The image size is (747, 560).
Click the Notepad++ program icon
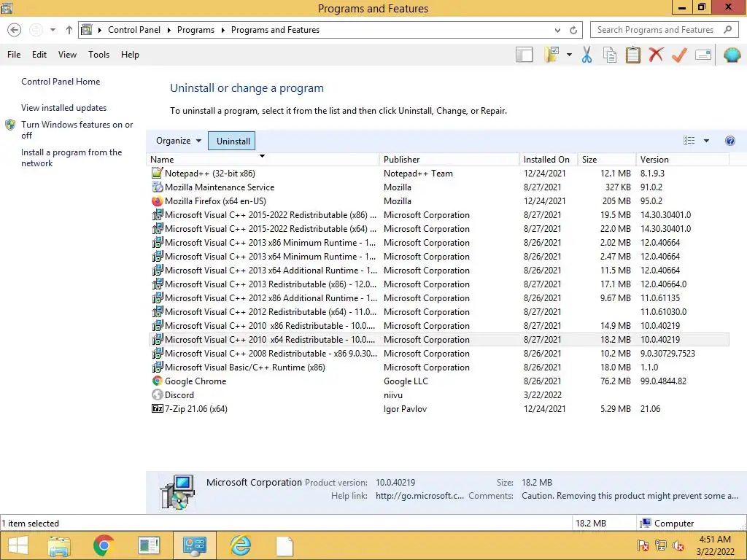tap(157, 173)
